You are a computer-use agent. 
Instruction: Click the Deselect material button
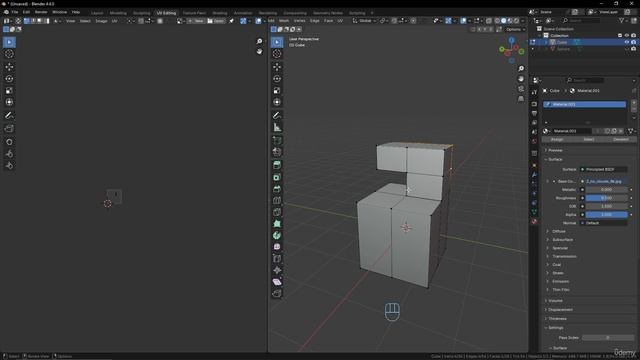pos(621,140)
